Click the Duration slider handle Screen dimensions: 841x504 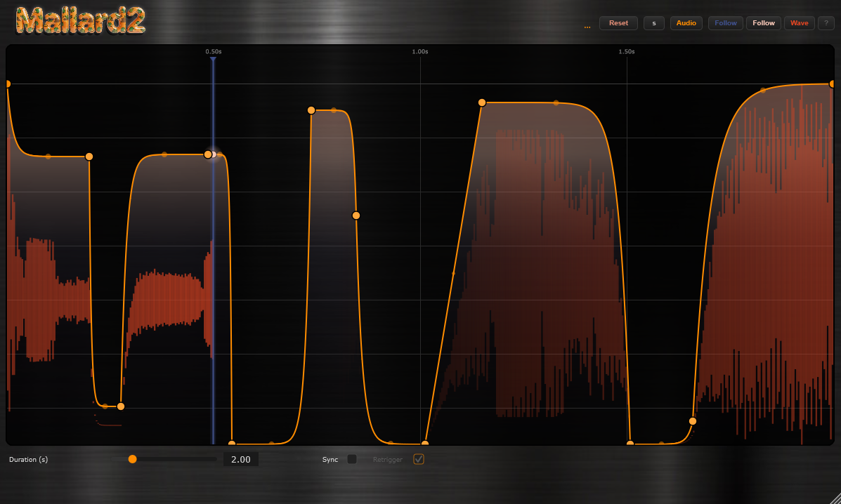132,459
